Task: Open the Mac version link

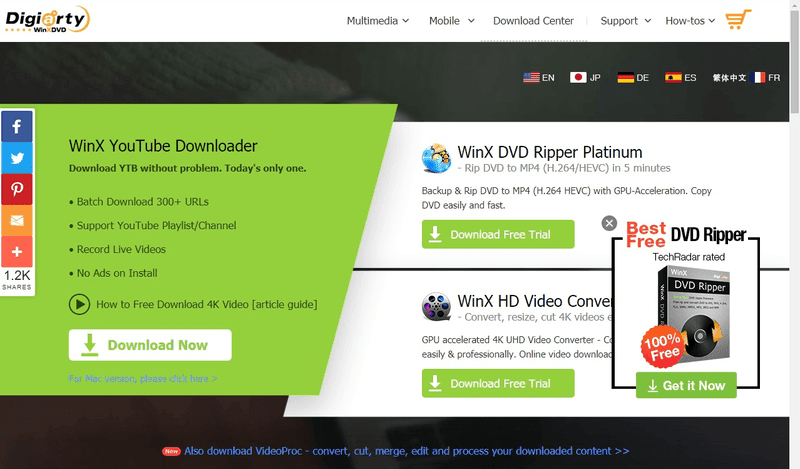Action: pyautogui.click(x=143, y=379)
